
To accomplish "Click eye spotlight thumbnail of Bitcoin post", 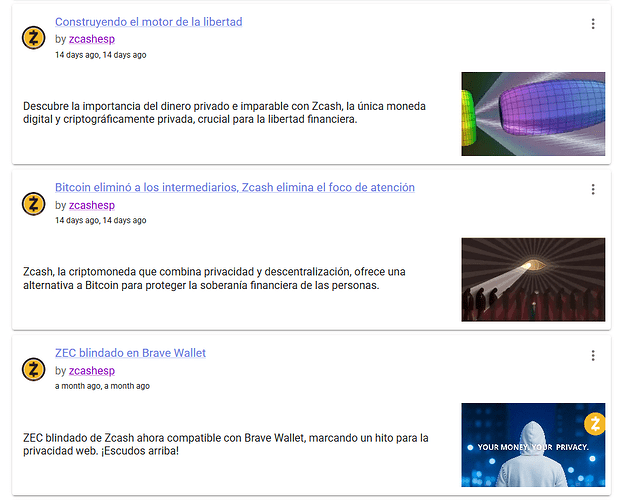I will [533, 279].
